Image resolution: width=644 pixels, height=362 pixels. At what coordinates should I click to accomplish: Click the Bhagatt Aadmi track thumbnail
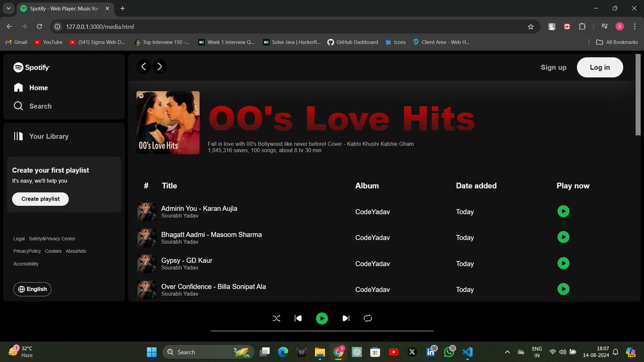point(147,238)
